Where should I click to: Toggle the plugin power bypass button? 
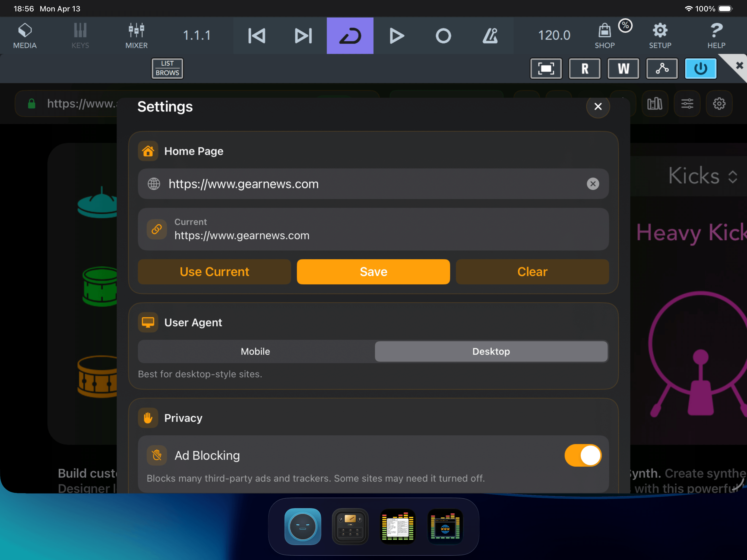coord(701,69)
